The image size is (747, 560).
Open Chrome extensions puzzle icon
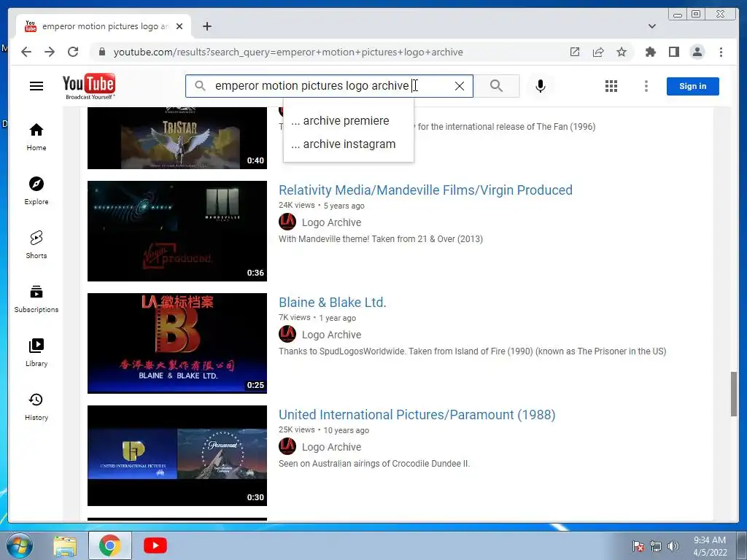click(x=650, y=52)
